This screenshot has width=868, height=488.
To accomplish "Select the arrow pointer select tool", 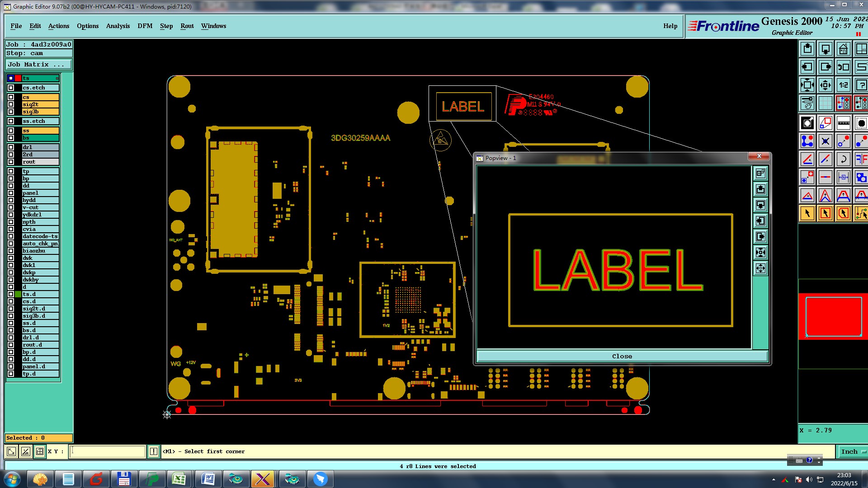I will click(x=807, y=213).
